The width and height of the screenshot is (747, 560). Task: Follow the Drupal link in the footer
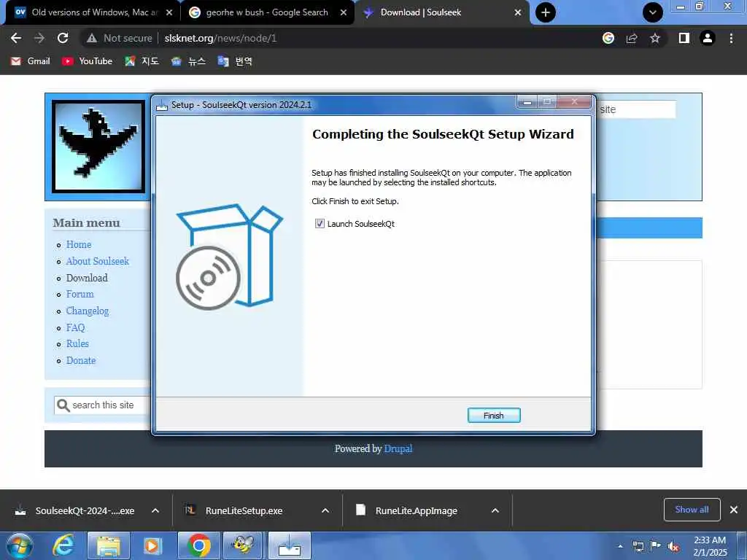click(398, 448)
